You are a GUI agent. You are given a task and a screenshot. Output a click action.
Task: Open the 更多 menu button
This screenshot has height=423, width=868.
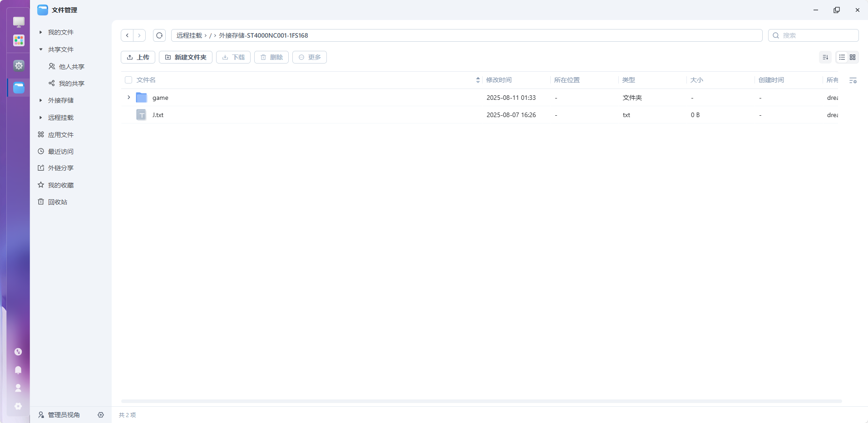(310, 57)
